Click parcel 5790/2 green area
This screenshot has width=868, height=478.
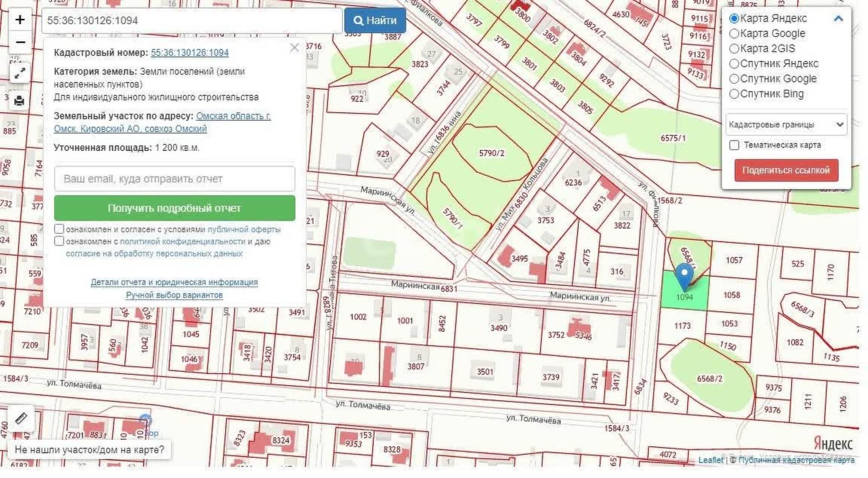[492, 153]
